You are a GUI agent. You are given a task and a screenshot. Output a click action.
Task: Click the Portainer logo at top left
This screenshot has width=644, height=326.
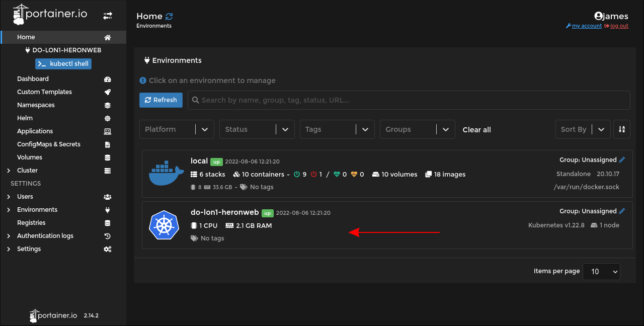pos(50,15)
